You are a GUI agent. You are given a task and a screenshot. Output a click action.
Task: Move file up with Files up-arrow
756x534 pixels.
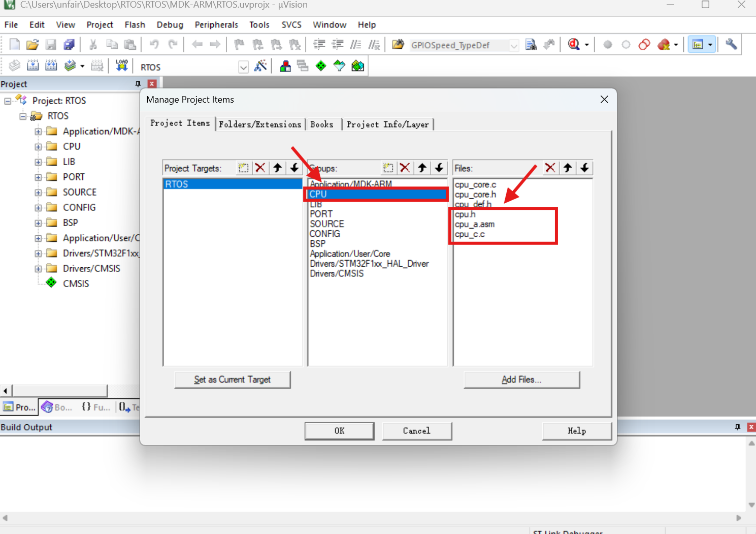[x=568, y=168]
